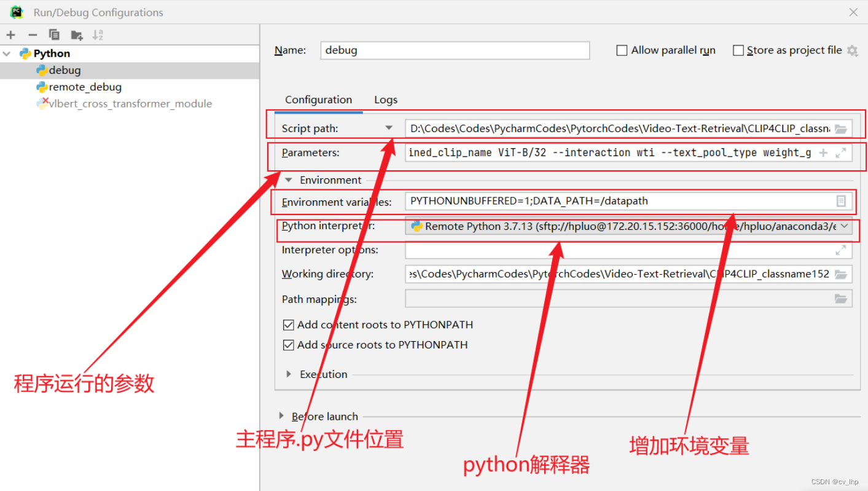
Task: Insert macro into Parameters field
Action: point(823,152)
